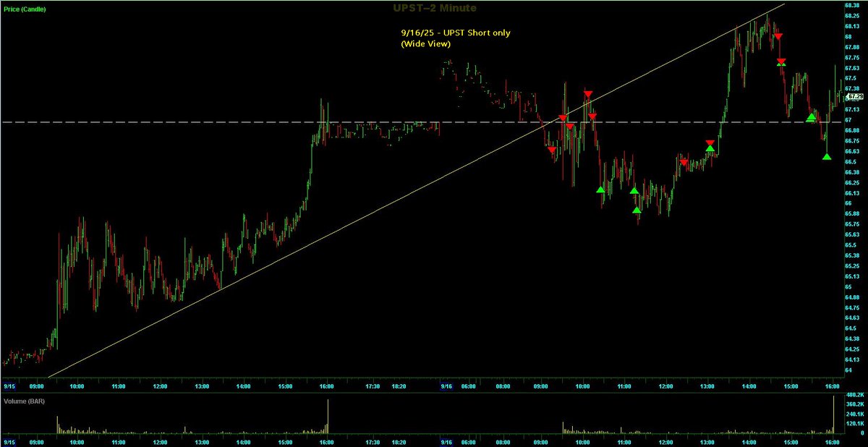Click the 240.1K volume axis label

(x=854, y=414)
